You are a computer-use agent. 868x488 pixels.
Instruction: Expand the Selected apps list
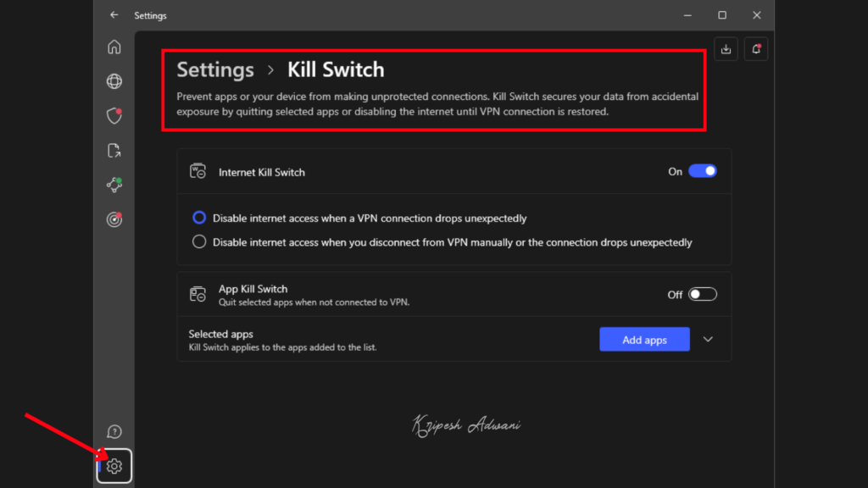[x=708, y=339]
